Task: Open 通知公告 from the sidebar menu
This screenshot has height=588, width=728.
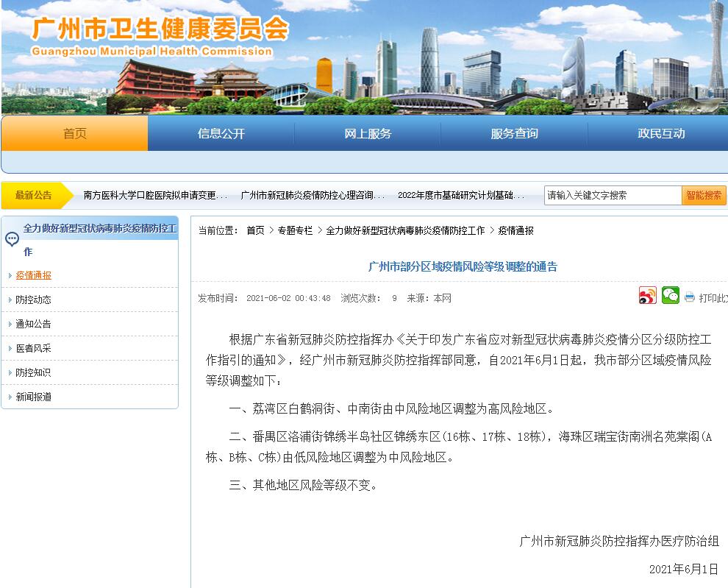Action: point(34,324)
